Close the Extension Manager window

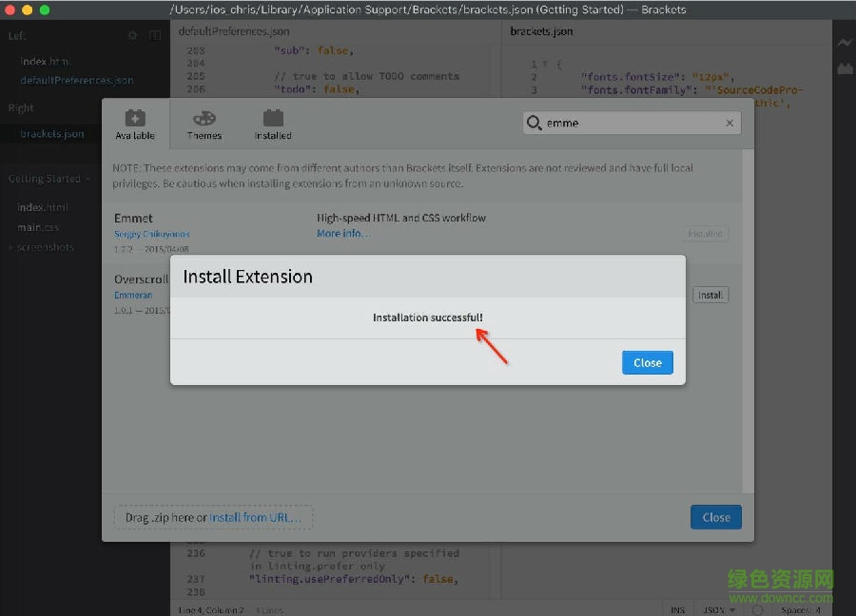(x=715, y=517)
